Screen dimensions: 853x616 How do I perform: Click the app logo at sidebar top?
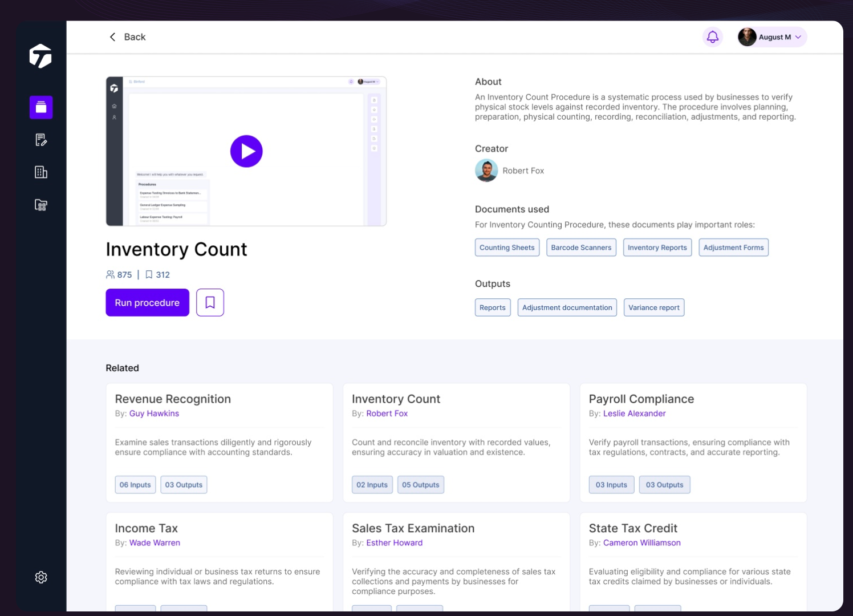[x=40, y=56]
